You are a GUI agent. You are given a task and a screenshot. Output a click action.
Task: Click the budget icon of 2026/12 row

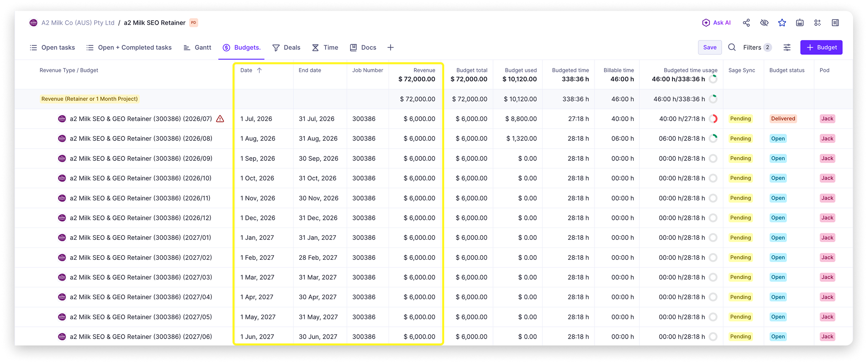tap(62, 218)
